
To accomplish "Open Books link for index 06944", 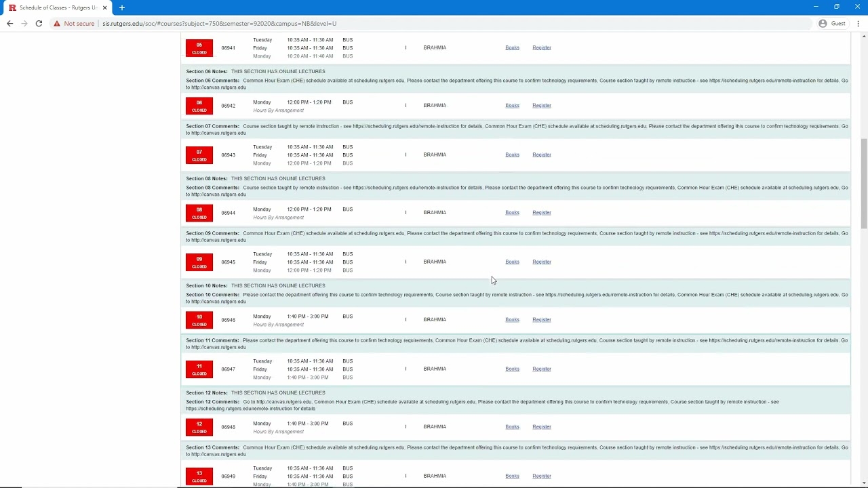I will point(512,212).
